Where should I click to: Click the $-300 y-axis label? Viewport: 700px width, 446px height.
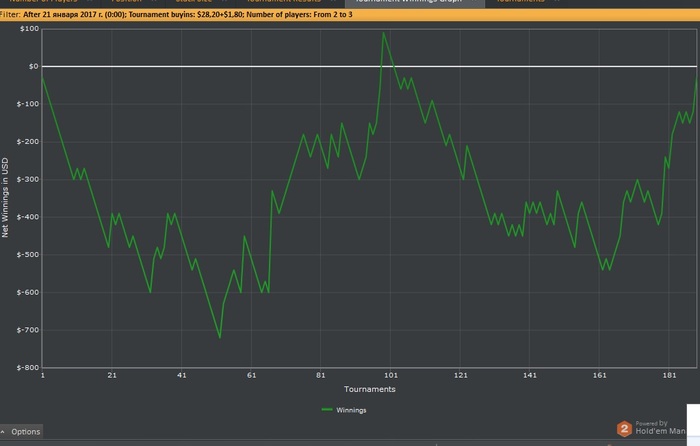(x=28, y=179)
